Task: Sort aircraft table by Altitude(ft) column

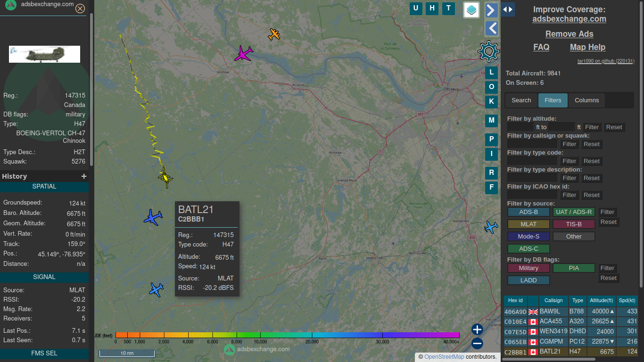Action: 602,301
